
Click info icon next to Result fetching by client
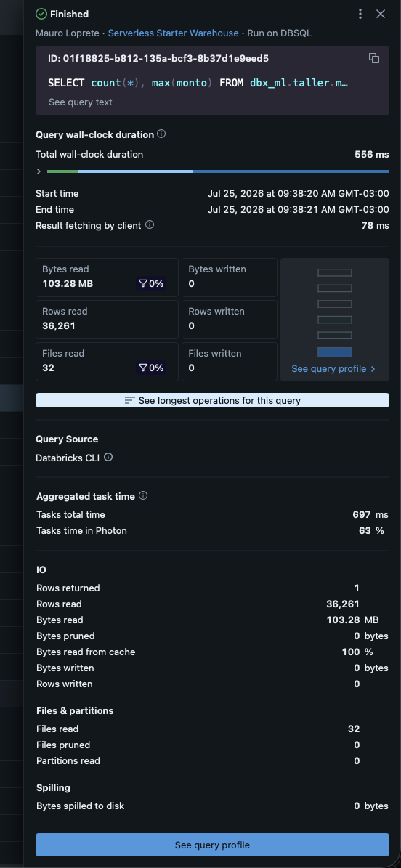[150, 225]
